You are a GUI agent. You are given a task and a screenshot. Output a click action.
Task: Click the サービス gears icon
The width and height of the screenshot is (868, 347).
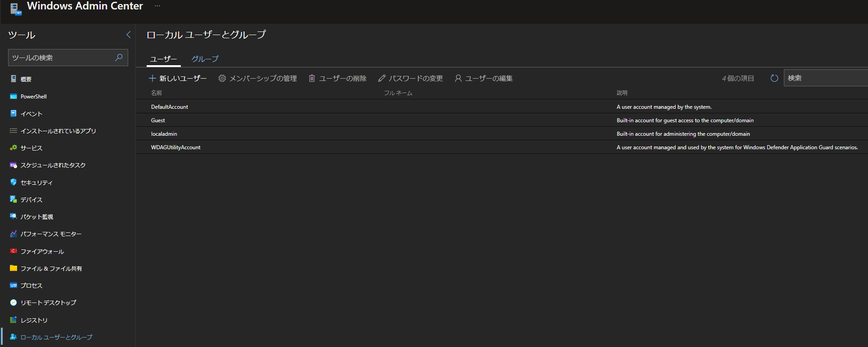[x=13, y=148]
